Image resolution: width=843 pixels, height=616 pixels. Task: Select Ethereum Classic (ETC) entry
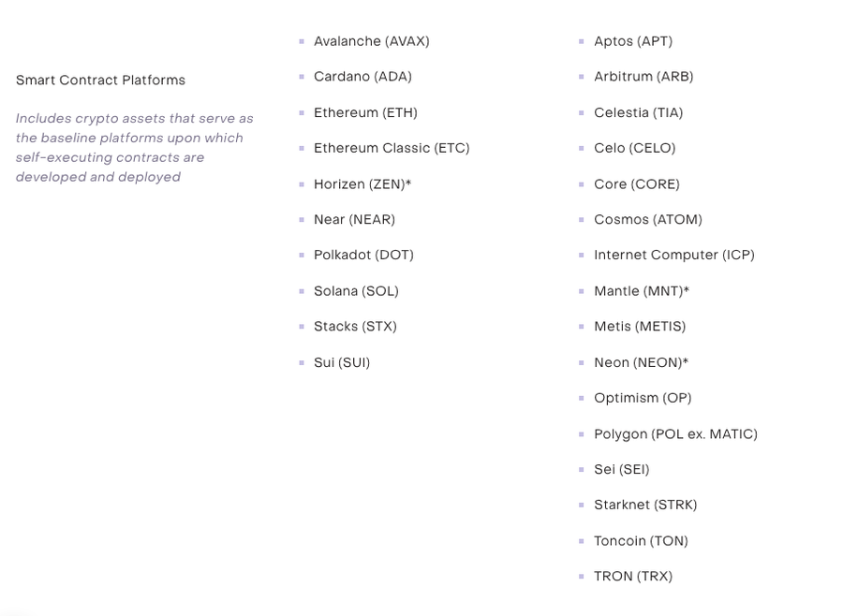392,148
